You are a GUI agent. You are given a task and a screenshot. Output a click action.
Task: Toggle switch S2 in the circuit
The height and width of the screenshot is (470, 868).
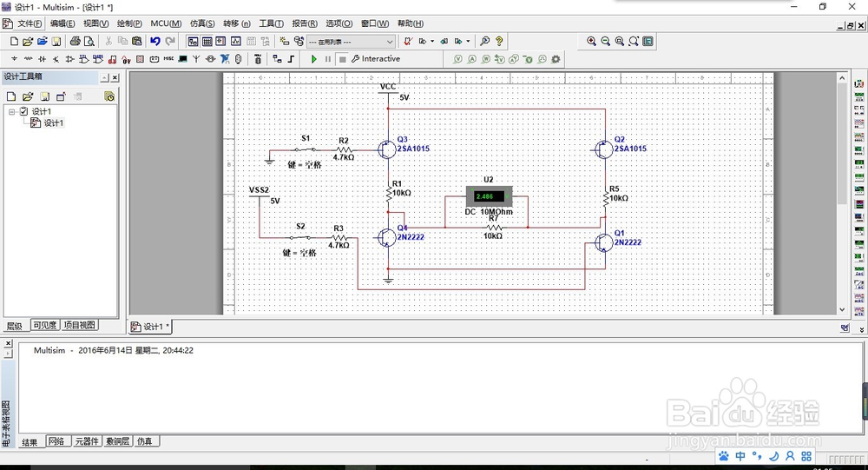(x=300, y=237)
